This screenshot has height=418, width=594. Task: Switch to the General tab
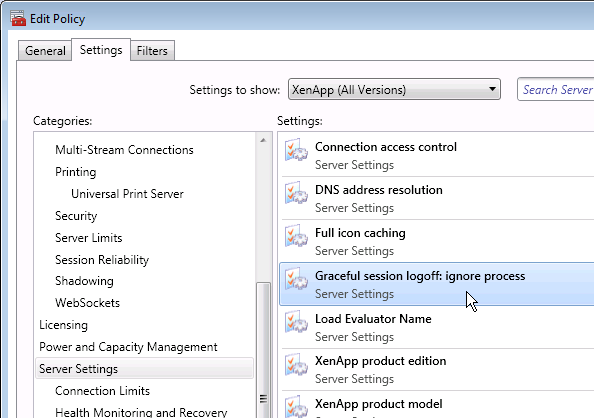(45, 50)
